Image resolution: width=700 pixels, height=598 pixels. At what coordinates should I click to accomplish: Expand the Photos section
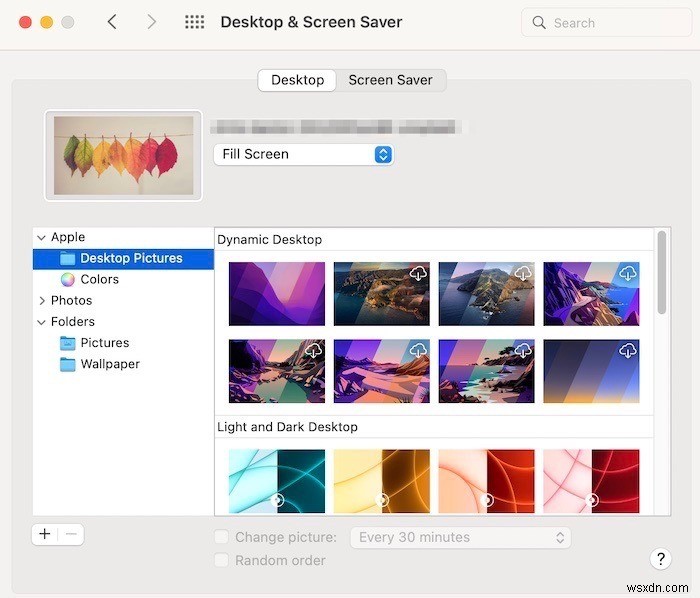42,301
